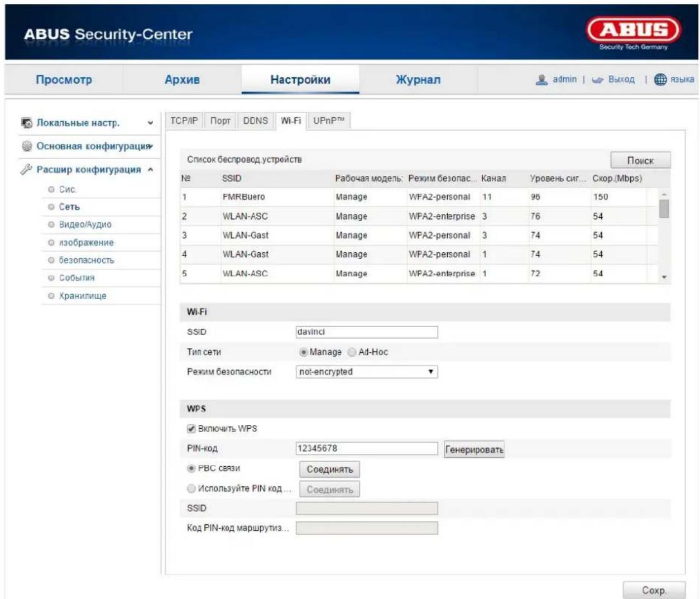Click the list scroll up arrow
Screen dimensions: 700x599
[x=664, y=194]
